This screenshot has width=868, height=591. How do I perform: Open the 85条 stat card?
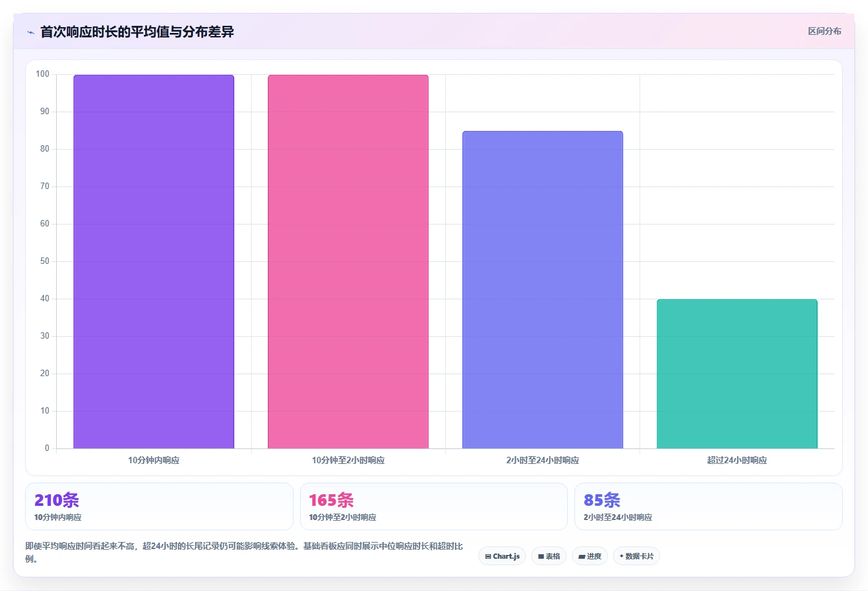click(x=709, y=506)
